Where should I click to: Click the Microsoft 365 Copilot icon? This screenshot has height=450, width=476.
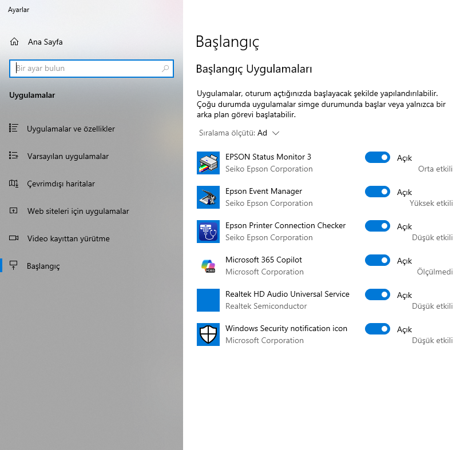coord(208,266)
